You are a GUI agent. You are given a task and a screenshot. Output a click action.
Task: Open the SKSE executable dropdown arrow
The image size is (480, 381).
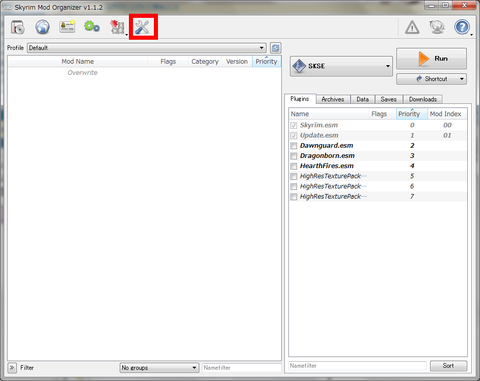coord(388,66)
